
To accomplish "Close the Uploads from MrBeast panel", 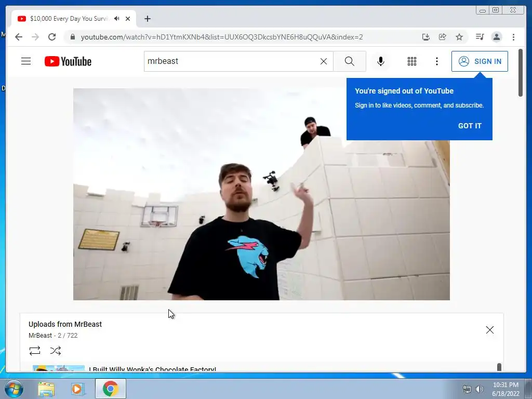I will tap(489, 330).
